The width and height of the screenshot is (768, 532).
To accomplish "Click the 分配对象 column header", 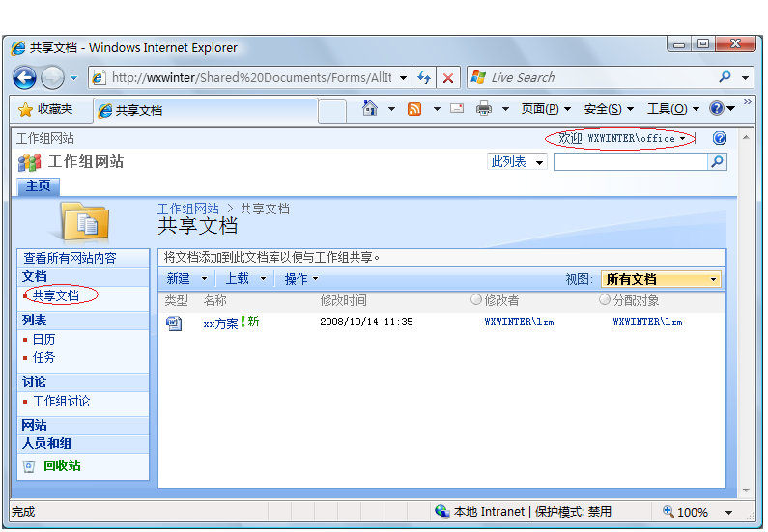I will click(x=637, y=300).
